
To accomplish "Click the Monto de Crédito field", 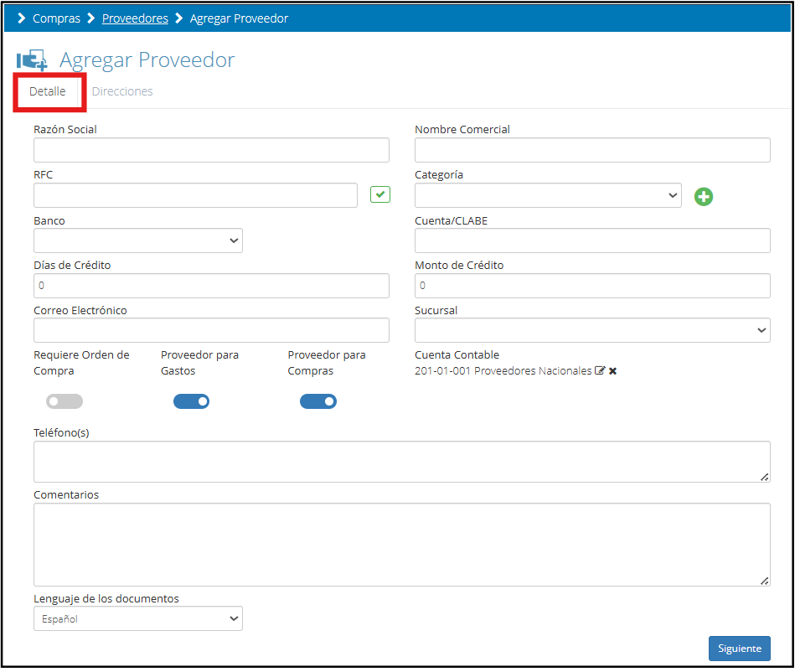I will (592, 286).
